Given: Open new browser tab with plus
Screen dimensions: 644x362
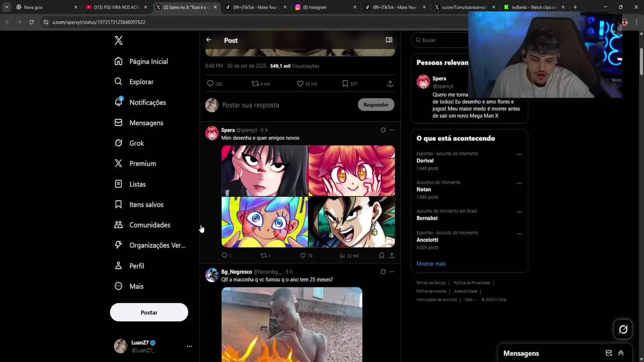Looking at the screenshot, I should [575, 7].
